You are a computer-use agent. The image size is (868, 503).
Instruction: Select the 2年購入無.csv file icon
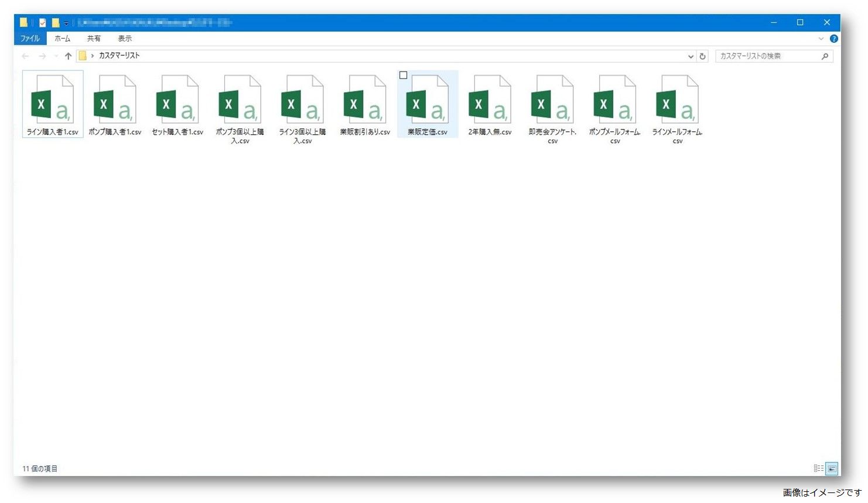click(x=490, y=99)
